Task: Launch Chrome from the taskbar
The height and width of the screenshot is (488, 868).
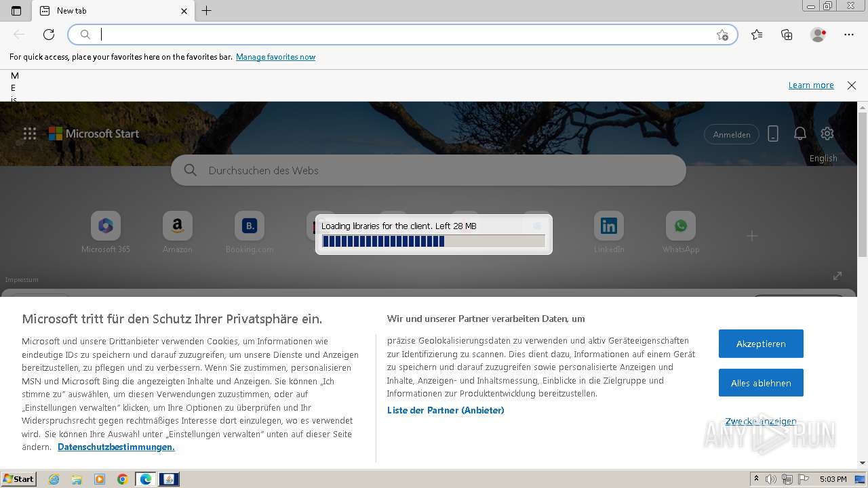Action: point(123,479)
